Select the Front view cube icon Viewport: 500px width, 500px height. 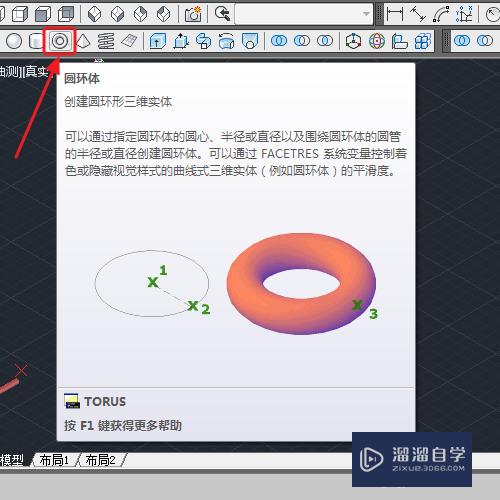tap(43, 14)
